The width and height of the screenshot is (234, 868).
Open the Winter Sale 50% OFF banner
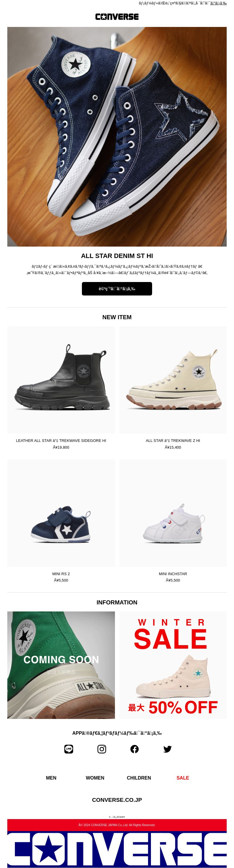(173, 665)
